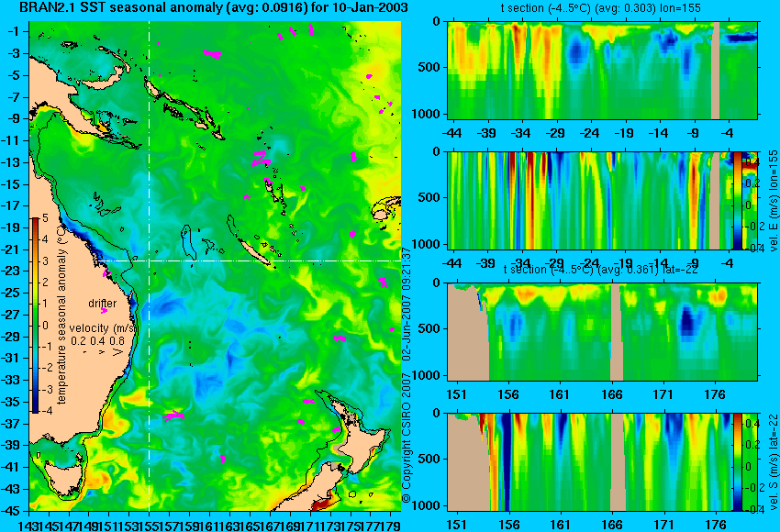Image resolution: width=780 pixels, height=532 pixels.
Task: Click '-19' below the top temperature section
Action: click(624, 133)
